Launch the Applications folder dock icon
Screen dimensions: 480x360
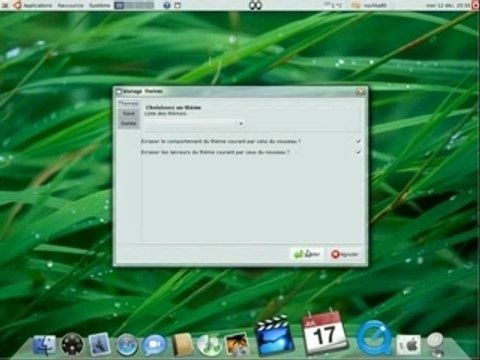point(99,344)
